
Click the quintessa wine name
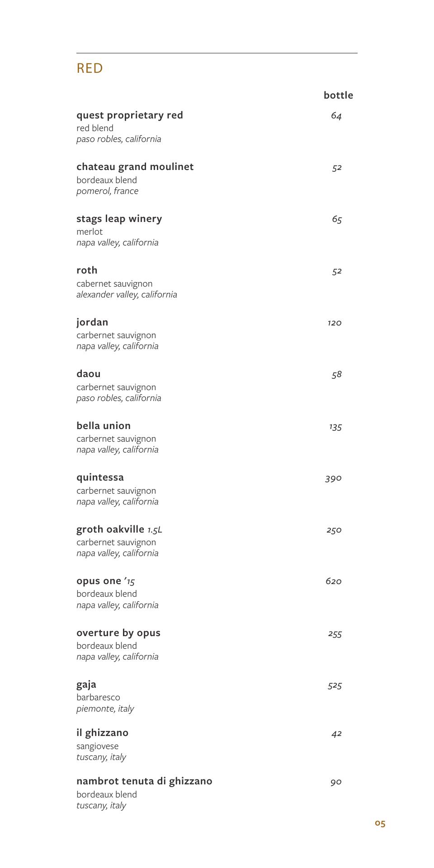tap(100, 477)
